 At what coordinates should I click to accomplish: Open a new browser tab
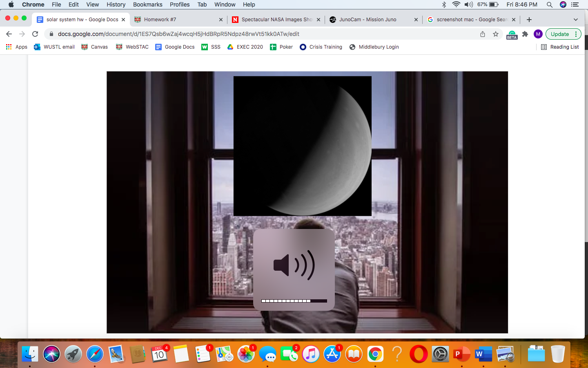point(529,20)
